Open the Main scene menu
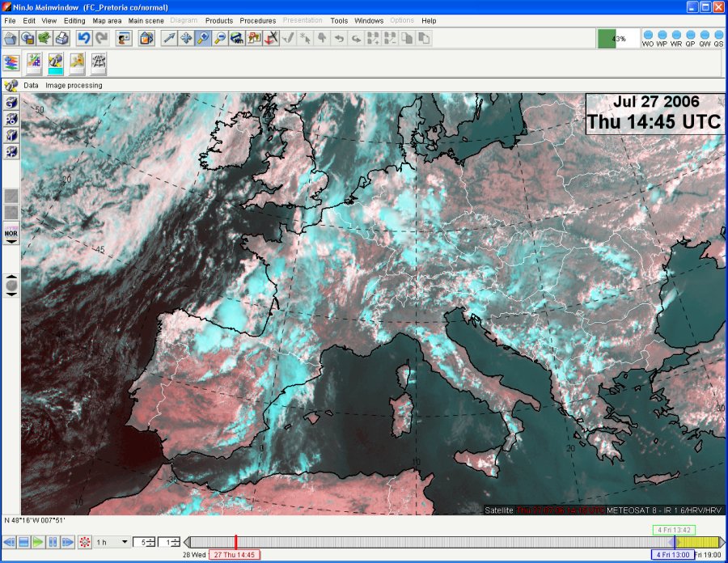728x563 pixels. pos(146,20)
